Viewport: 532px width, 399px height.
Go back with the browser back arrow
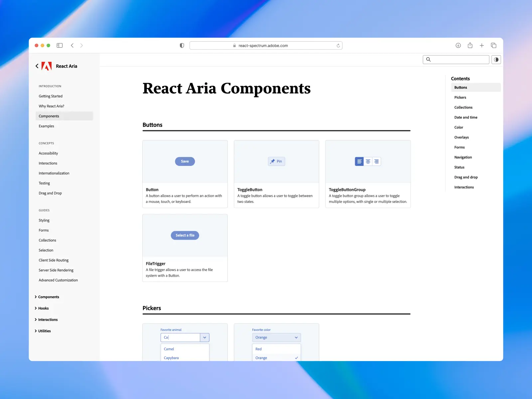[x=72, y=46]
